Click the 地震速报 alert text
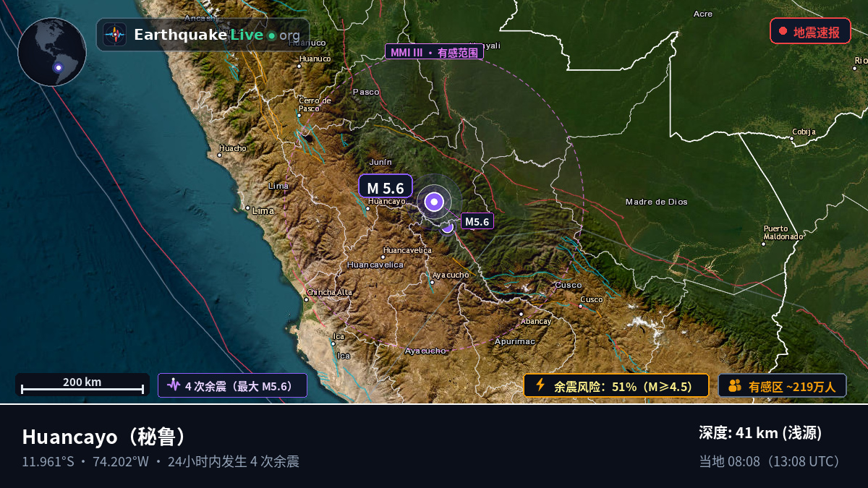This screenshot has width=868, height=488. (x=817, y=32)
